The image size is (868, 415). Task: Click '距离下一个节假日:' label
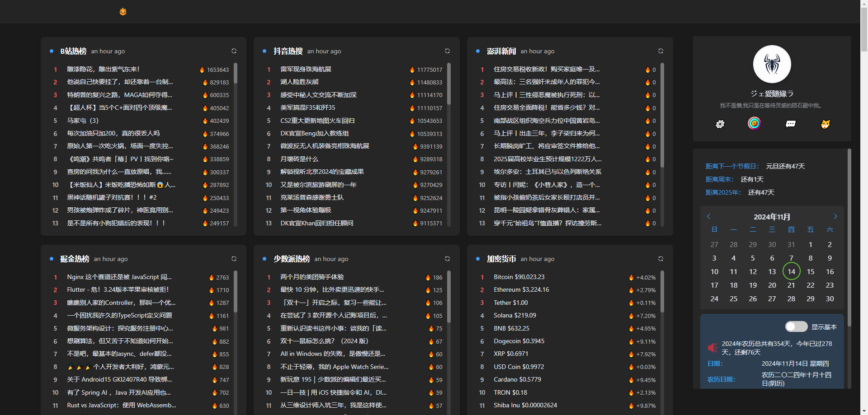(732, 166)
